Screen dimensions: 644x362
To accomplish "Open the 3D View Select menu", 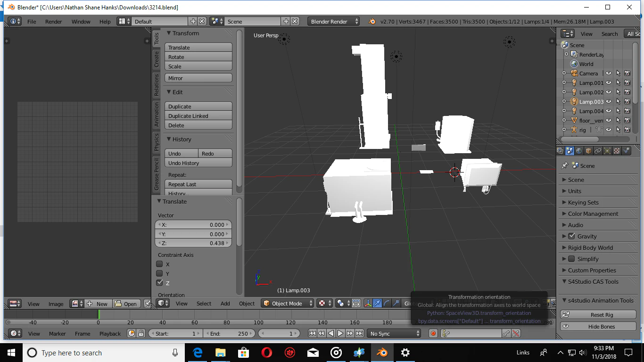I will 204,304.
